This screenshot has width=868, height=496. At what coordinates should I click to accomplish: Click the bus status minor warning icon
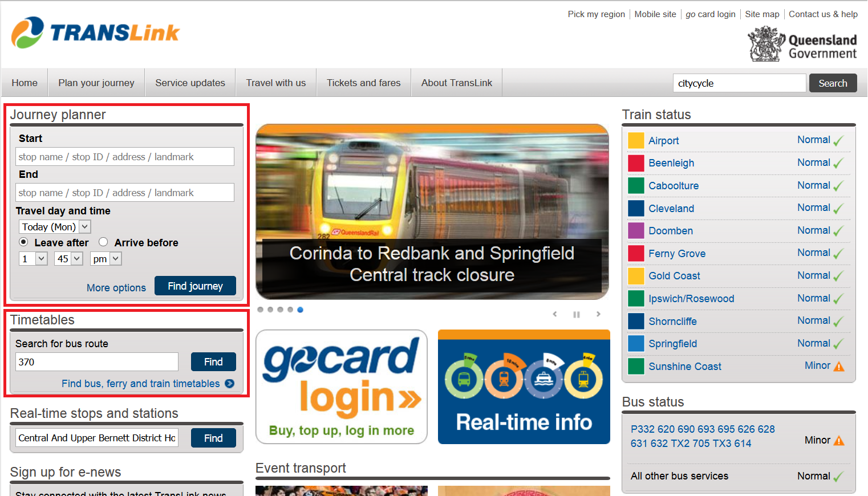click(839, 440)
